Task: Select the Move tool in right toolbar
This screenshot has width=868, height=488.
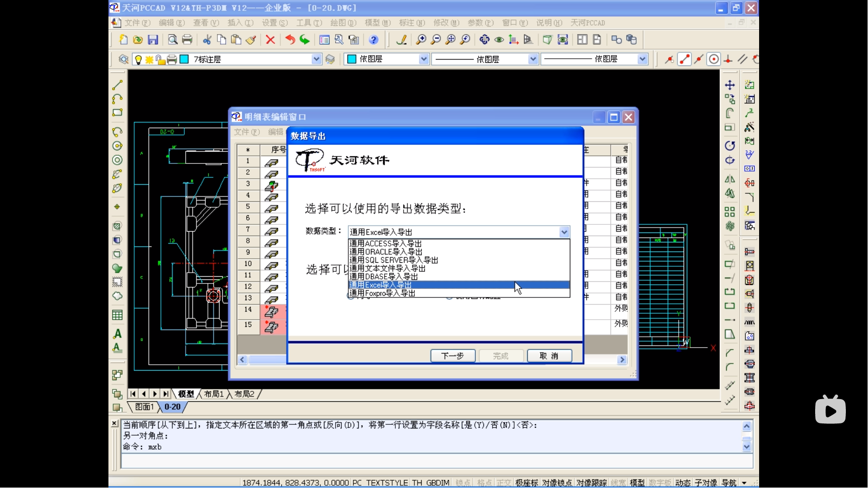Action: pyautogui.click(x=730, y=85)
